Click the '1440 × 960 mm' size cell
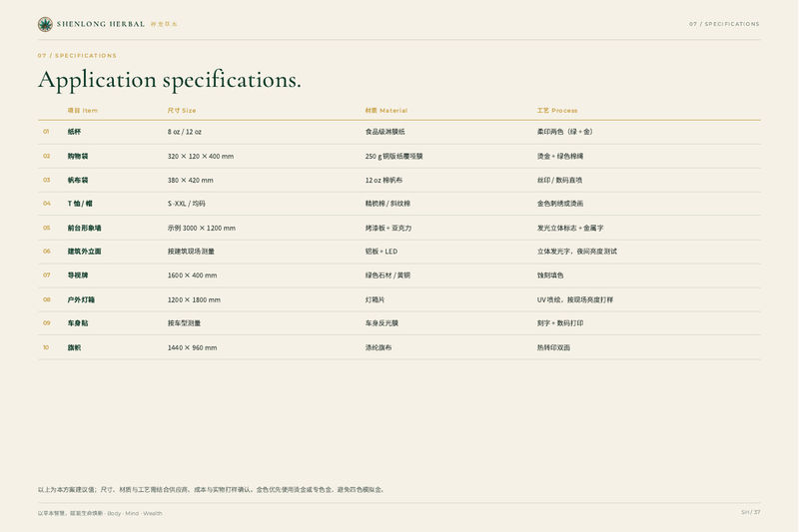Image resolution: width=799 pixels, height=532 pixels. coord(192,347)
